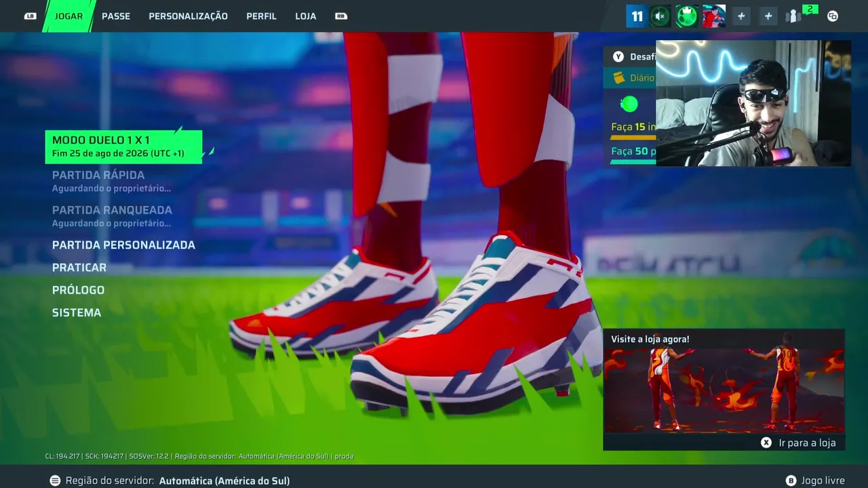
Task: Click Visite a loja agora! heading
Action: pos(650,339)
